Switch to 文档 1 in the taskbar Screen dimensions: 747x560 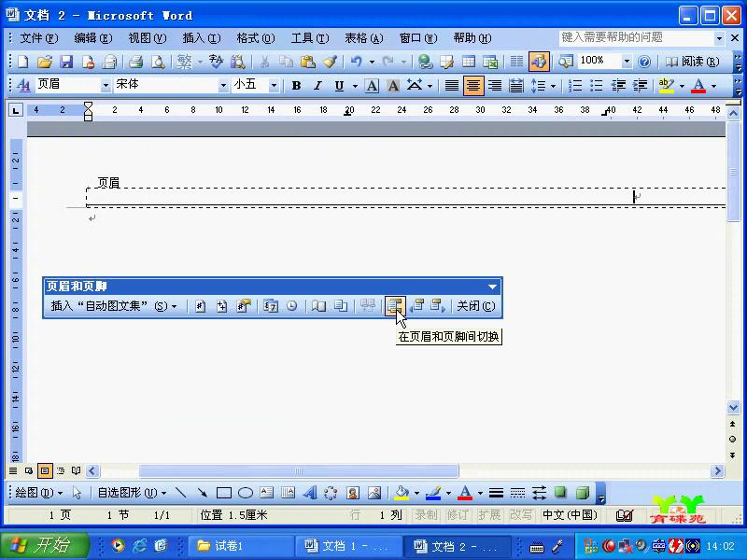pos(347,546)
